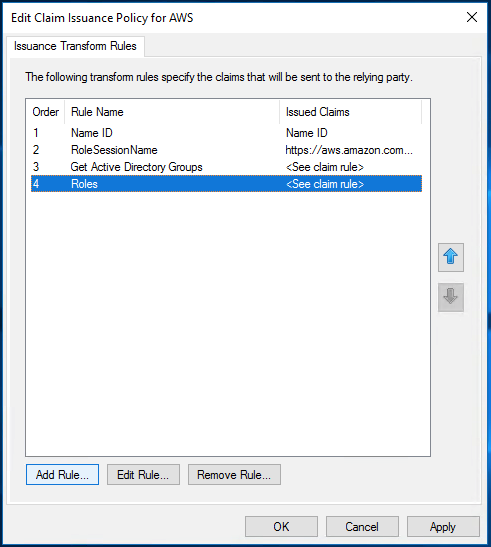Select the Name ID rule name
This screenshot has width=491, height=547.
point(92,133)
